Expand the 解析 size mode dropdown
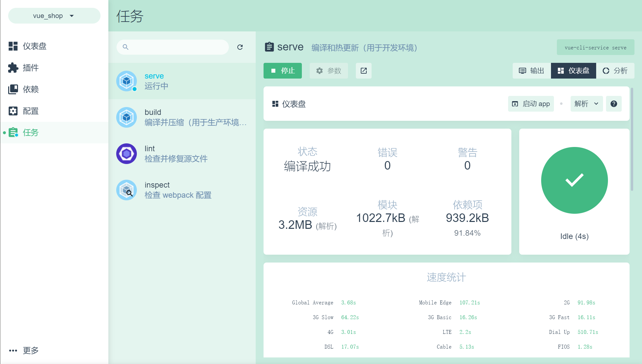The image size is (642, 364). click(586, 104)
